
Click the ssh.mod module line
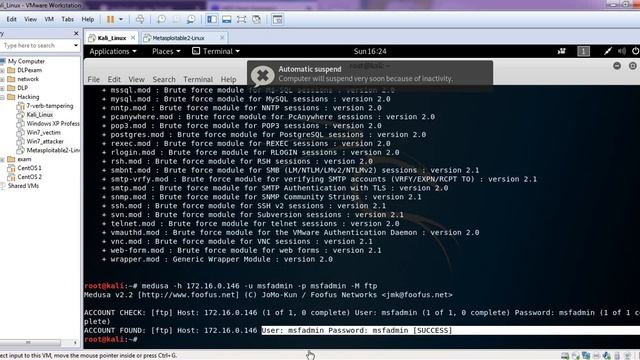point(244,206)
